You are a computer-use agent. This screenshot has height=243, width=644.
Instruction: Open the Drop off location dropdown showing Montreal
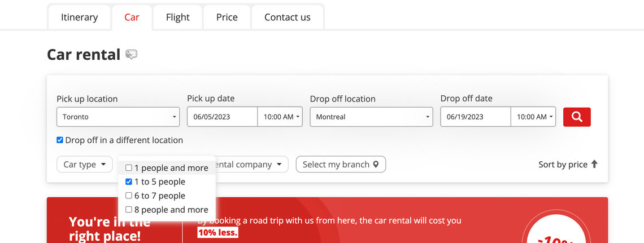[x=371, y=117]
